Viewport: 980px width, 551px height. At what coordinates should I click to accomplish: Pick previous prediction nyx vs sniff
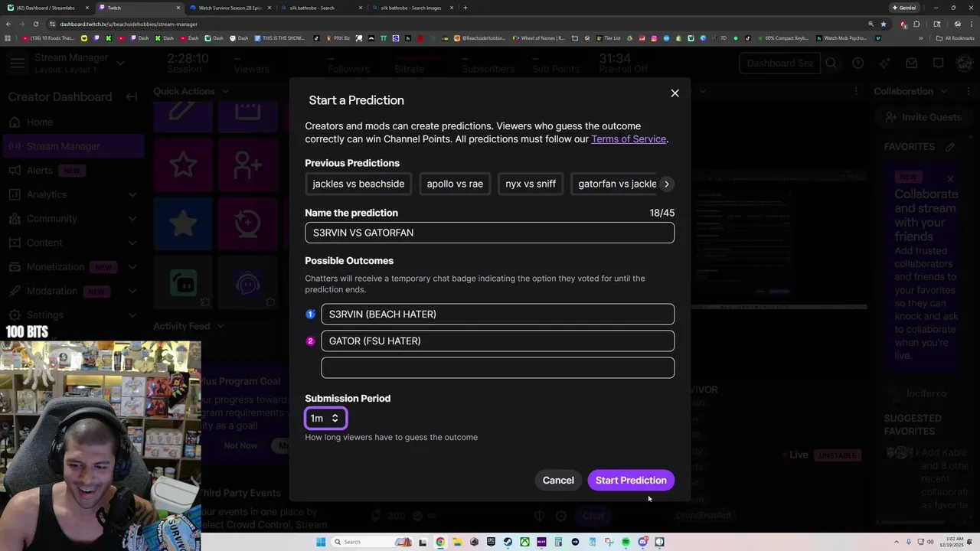coord(531,184)
